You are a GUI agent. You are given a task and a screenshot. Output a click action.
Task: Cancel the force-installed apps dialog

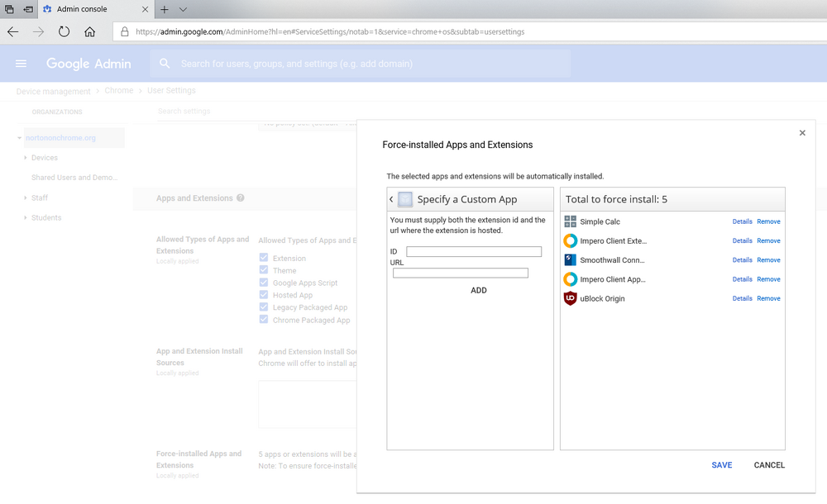point(769,465)
